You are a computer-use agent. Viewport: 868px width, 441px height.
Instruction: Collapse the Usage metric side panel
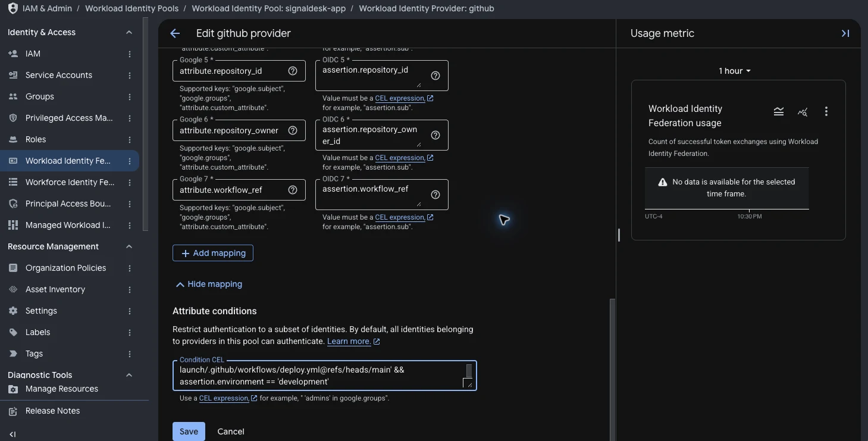(845, 33)
